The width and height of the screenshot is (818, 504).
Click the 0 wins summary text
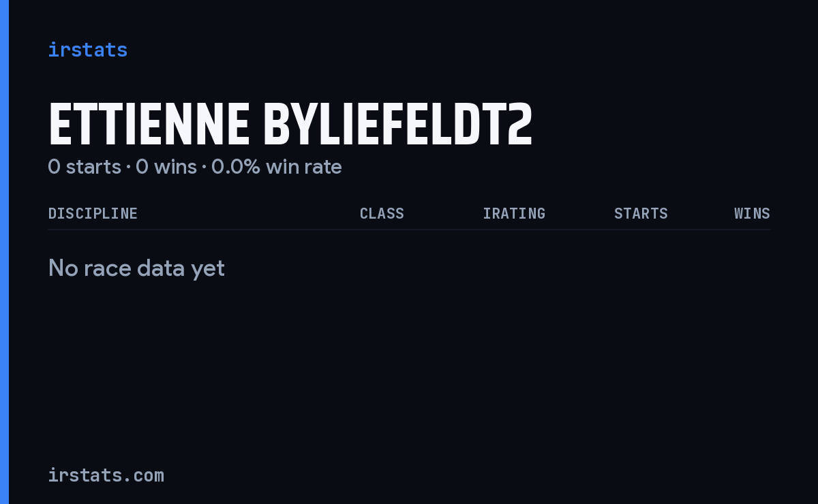[x=166, y=167]
